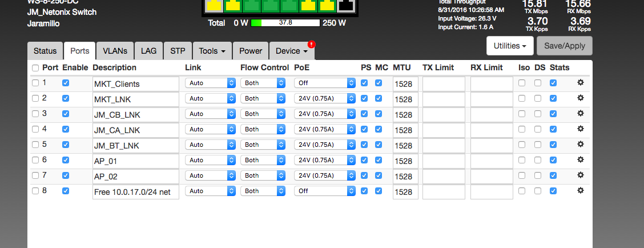This screenshot has width=644, height=248.
Task: Open PoE dropdown for port 1
Action: (324, 83)
